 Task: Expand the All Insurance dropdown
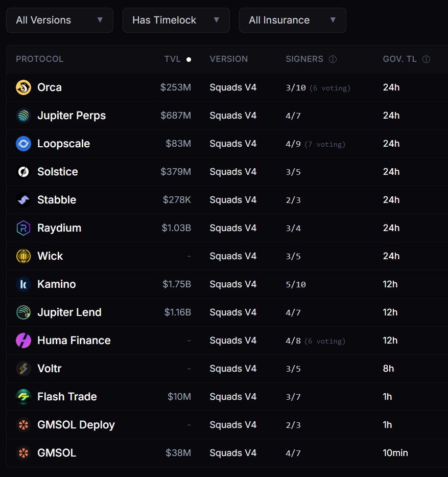click(x=293, y=20)
